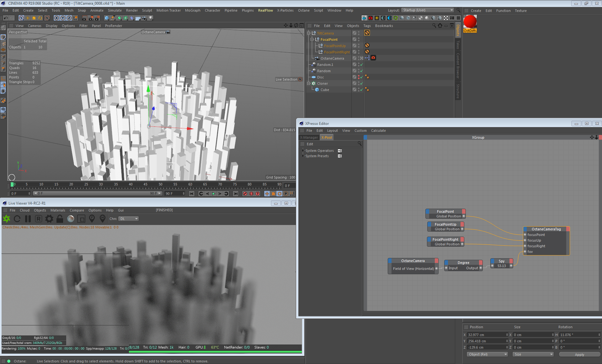Pause the Live Viewer render

coord(28,219)
